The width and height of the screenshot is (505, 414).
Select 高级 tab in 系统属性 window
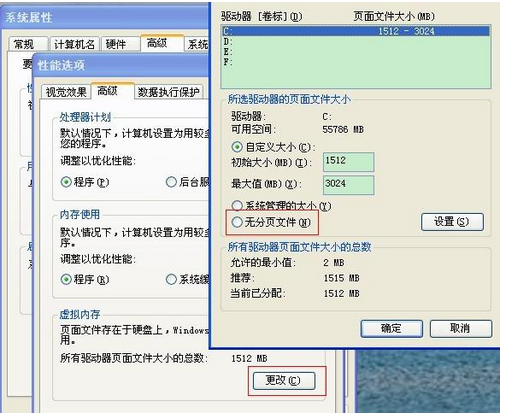[162, 43]
